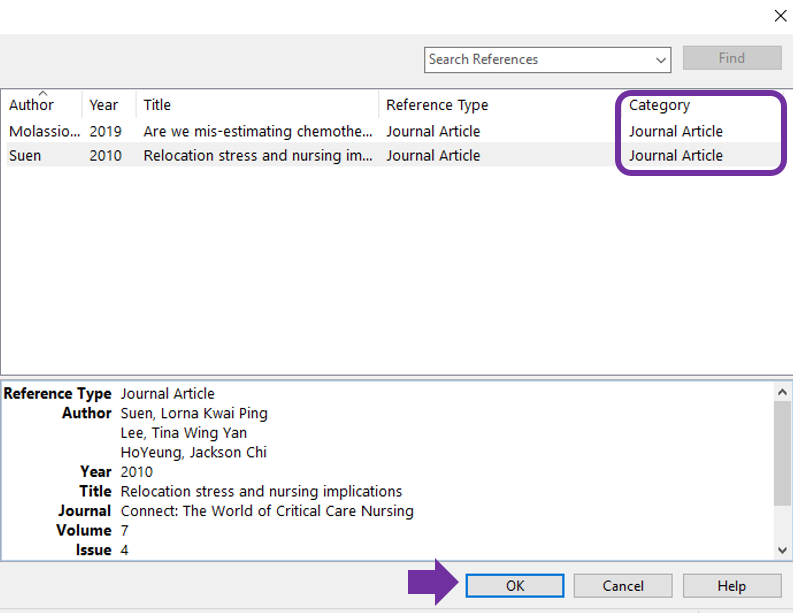793x613 pixels.
Task: Click Reference Type cell in the Molassio row
Action: pyautogui.click(x=433, y=132)
